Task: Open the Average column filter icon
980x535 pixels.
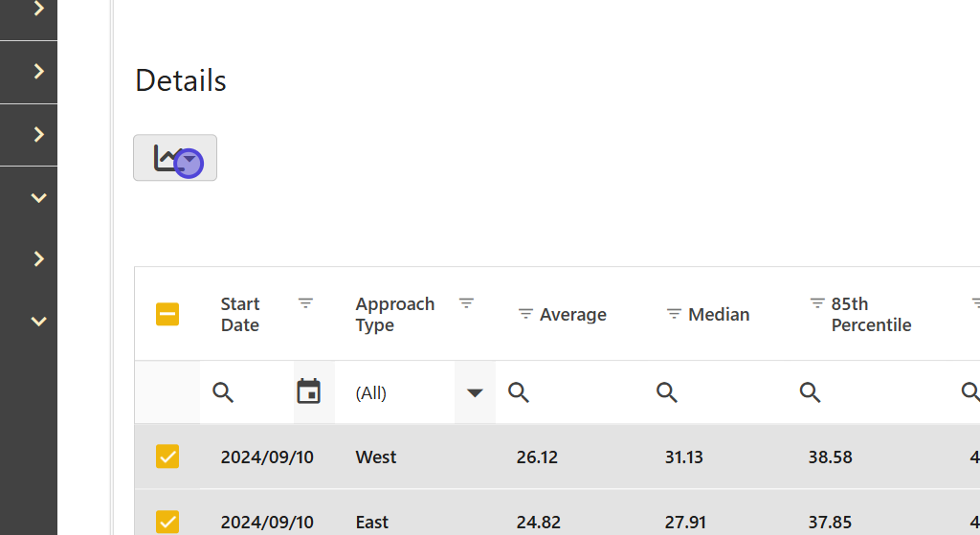Action: pyautogui.click(x=525, y=315)
